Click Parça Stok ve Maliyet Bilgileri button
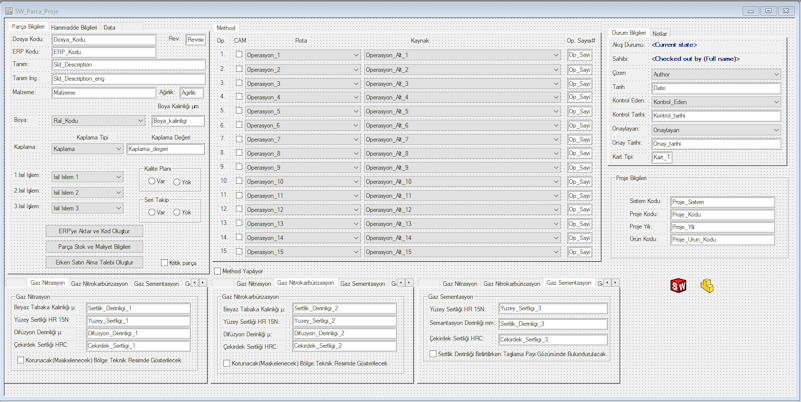This screenshot has height=402, width=801. [94, 247]
